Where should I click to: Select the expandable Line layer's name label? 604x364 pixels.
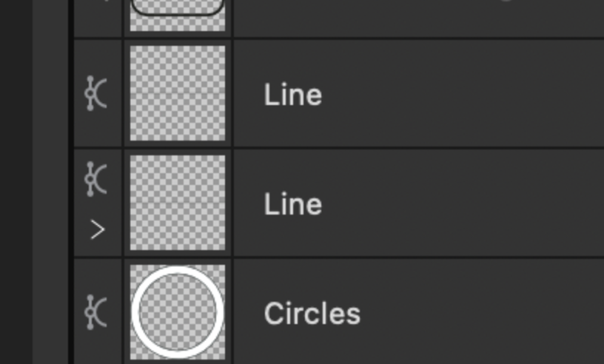pos(293,204)
